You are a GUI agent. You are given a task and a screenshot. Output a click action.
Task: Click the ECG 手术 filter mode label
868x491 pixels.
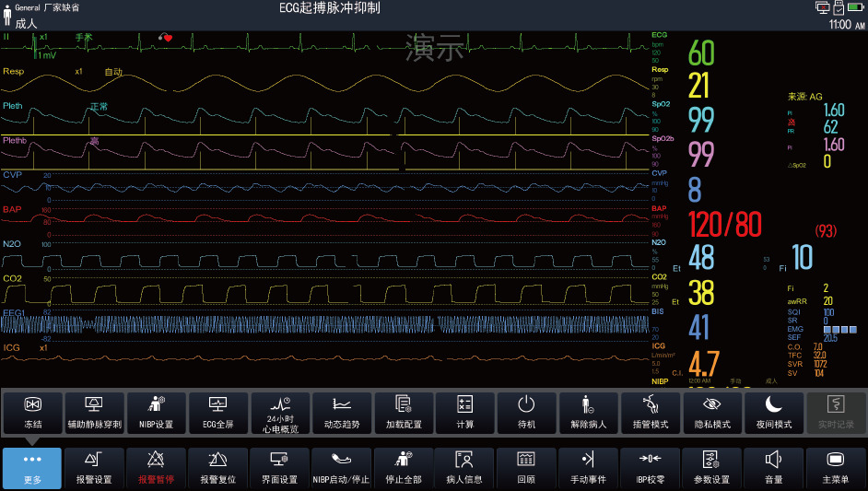(84, 37)
